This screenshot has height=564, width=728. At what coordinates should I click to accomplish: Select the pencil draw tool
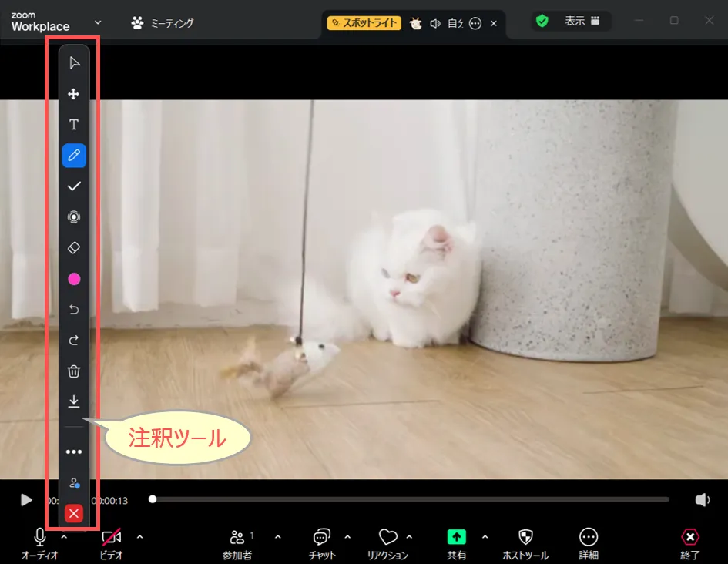pyautogui.click(x=74, y=156)
